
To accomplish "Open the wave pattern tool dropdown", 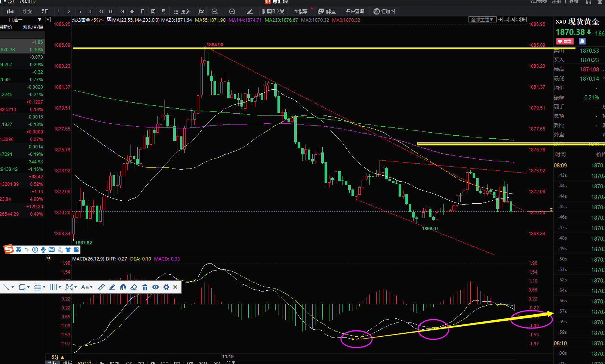I will point(71,287).
